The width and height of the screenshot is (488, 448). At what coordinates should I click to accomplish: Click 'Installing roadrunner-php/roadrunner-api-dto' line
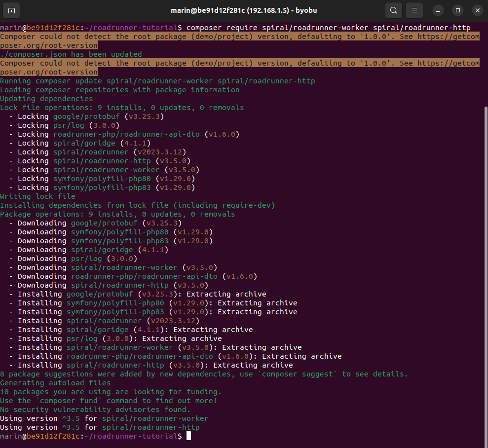[x=175, y=357]
